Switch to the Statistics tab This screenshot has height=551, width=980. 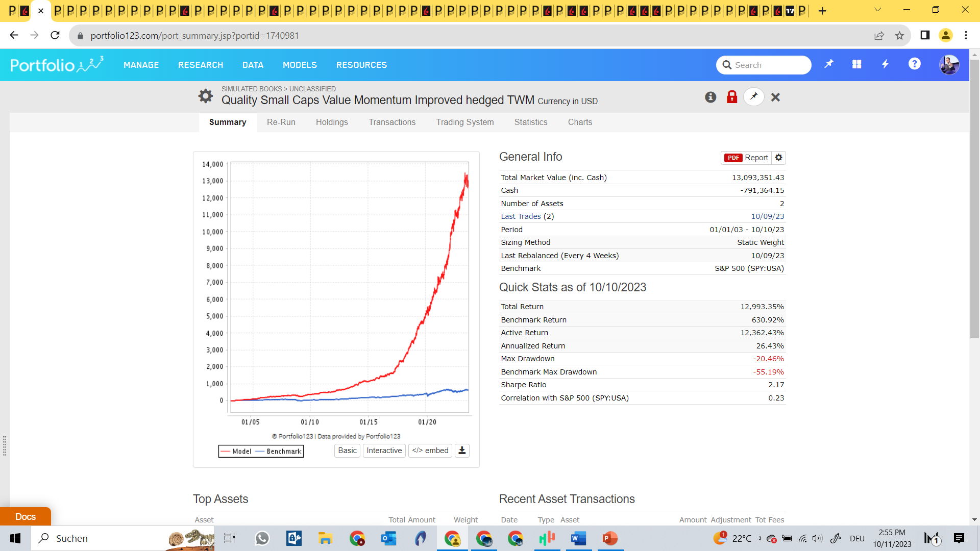coord(531,122)
